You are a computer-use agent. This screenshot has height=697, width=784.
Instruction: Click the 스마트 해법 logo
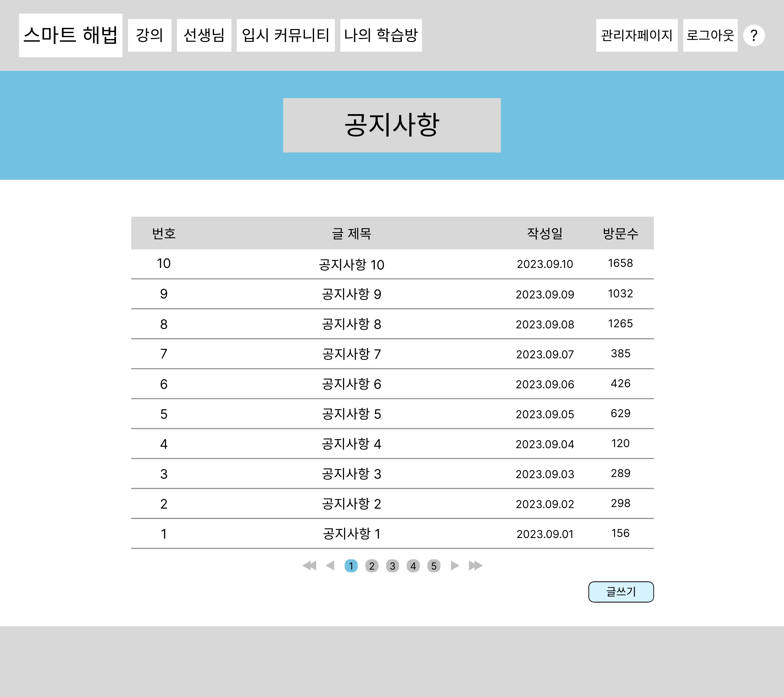coord(71,35)
